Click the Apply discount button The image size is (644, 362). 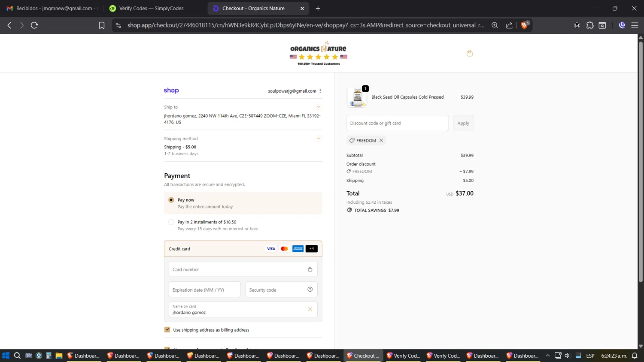pyautogui.click(x=463, y=123)
